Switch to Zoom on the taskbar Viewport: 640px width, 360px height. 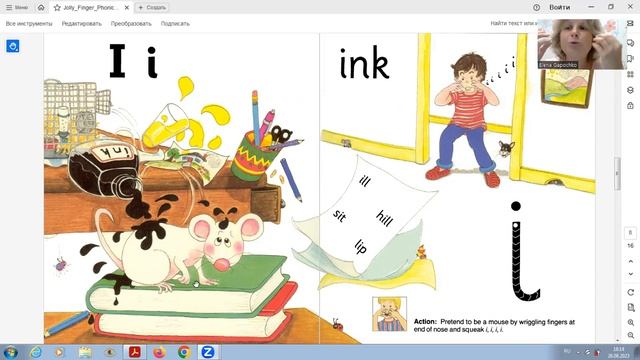pos(208,352)
